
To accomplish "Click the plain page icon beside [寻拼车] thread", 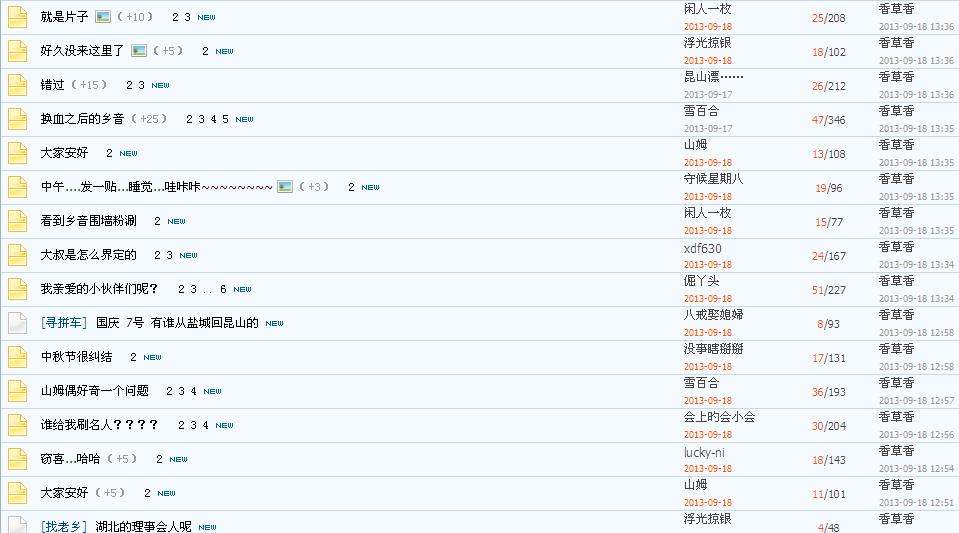I will 18,322.
